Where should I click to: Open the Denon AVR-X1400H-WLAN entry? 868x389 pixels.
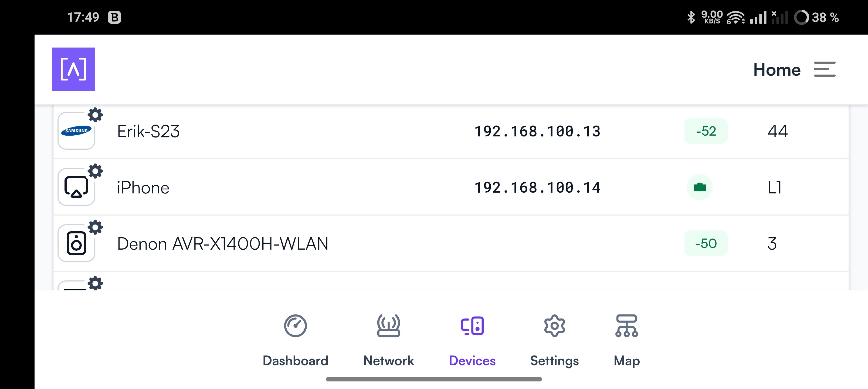point(451,243)
